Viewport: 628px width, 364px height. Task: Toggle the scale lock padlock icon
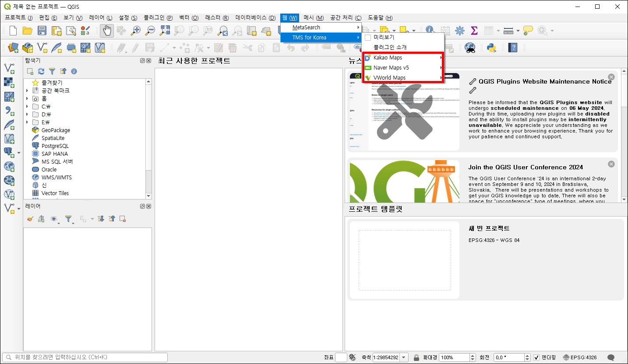(416, 357)
